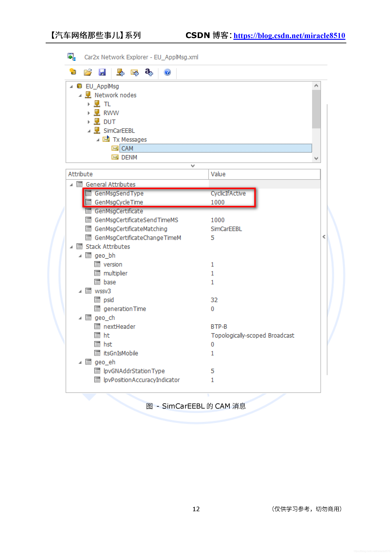Viewport: 392px width, 554px height.
Task: Collapse the Stack Attributes group
Action: coord(71,247)
